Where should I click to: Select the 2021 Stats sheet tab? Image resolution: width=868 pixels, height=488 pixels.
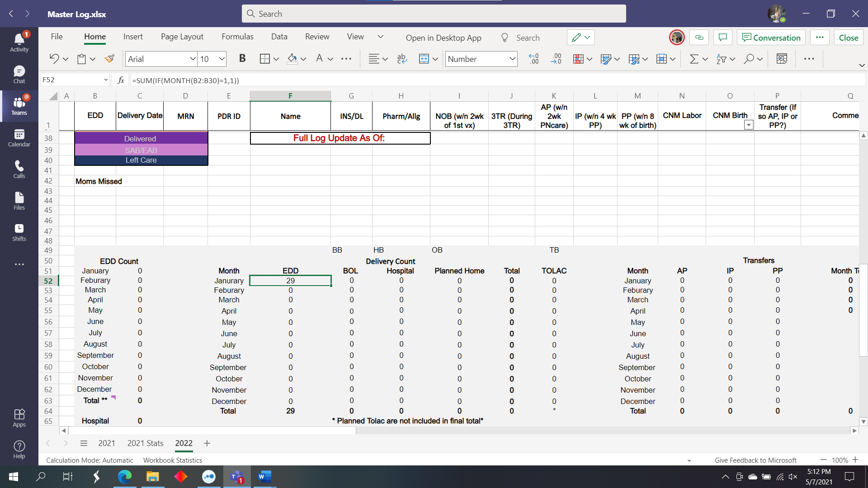[145, 443]
